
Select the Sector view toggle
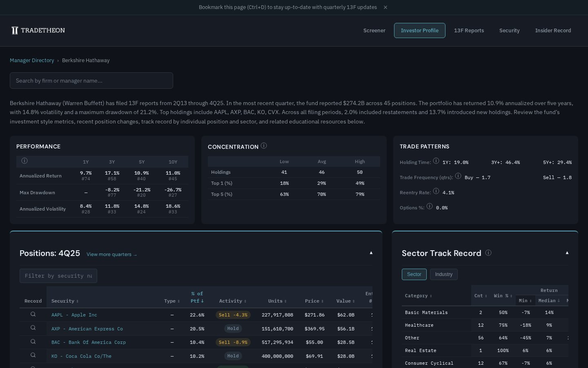pyautogui.click(x=414, y=274)
